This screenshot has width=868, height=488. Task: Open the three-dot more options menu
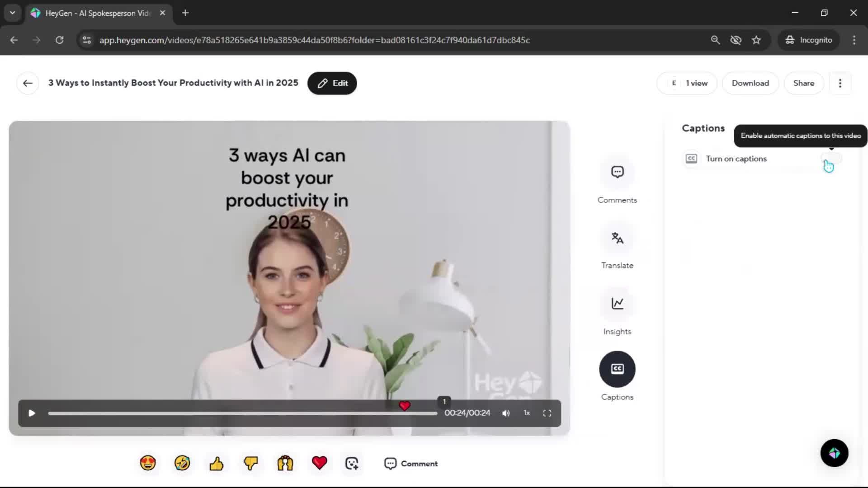click(x=840, y=83)
